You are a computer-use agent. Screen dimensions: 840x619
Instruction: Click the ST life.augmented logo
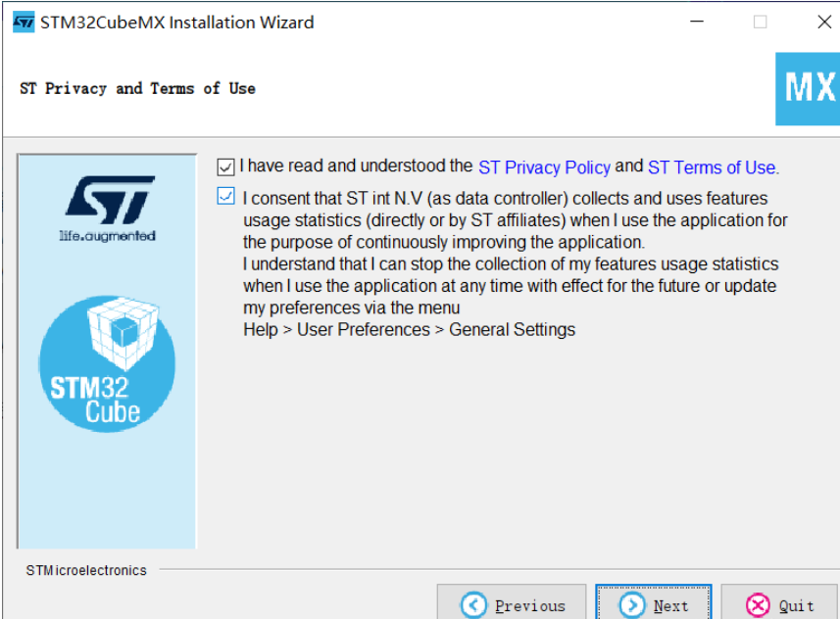[x=109, y=209]
